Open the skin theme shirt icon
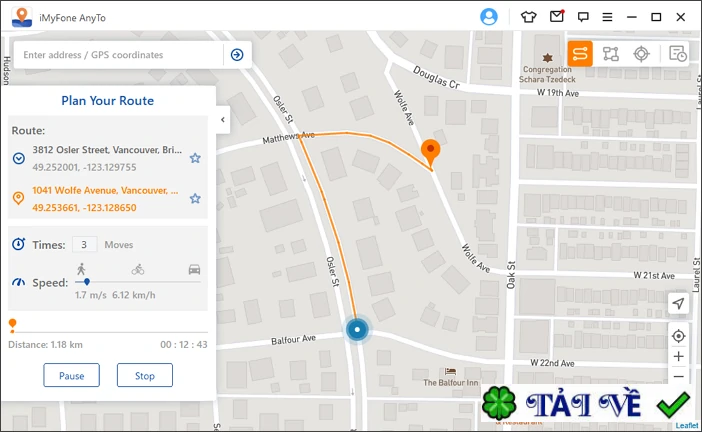702x432 pixels. point(528,17)
